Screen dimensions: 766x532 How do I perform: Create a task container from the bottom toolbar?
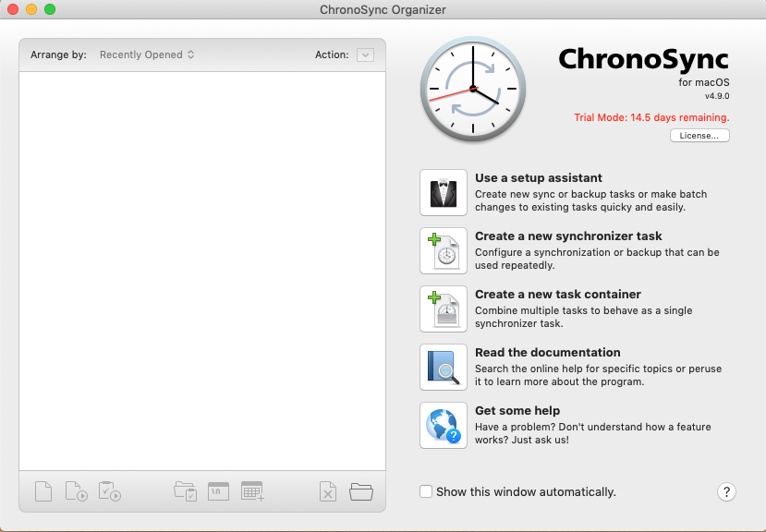pyautogui.click(x=185, y=491)
